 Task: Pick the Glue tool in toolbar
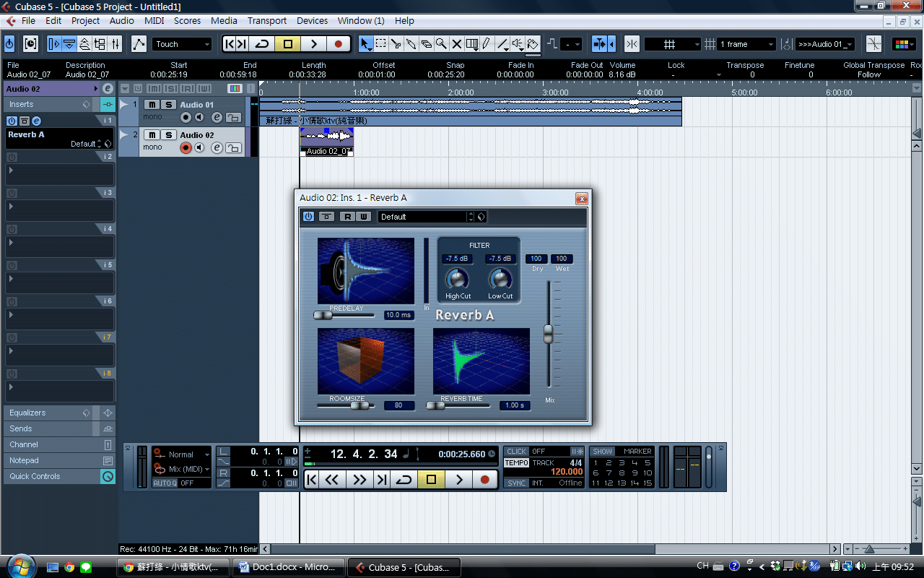411,44
